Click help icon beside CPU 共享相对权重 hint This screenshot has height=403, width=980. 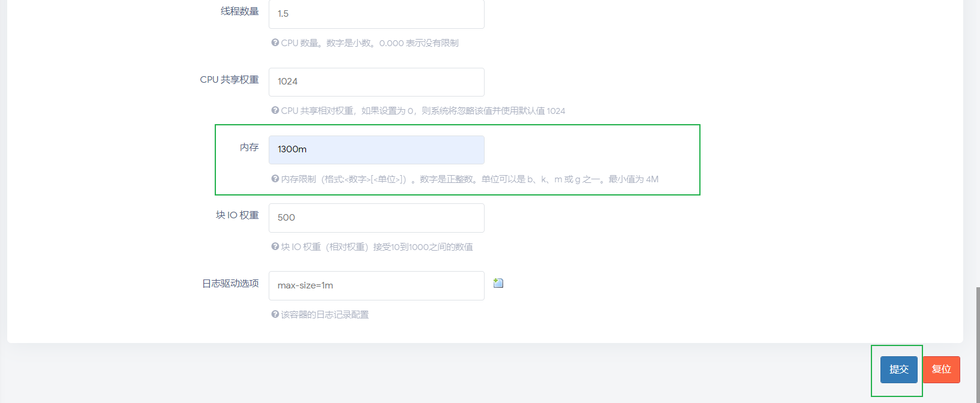[x=275, y=110]
